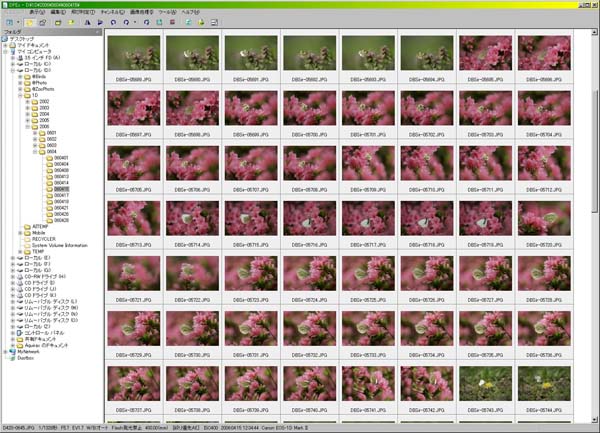The image size is (600, 433).
Task: Select the @ZooPhoto folder
Action: click(x=43, y=89)
